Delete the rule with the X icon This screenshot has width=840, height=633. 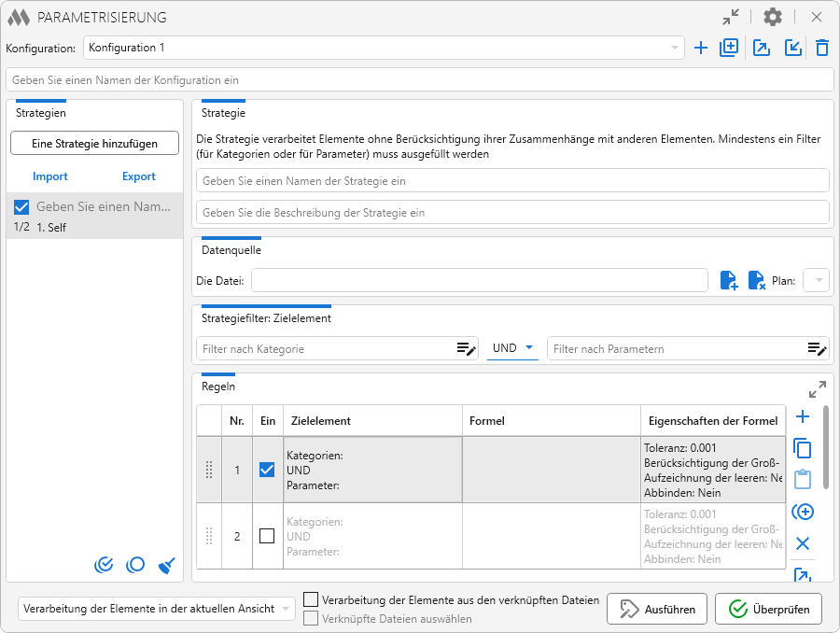(802, 543)
